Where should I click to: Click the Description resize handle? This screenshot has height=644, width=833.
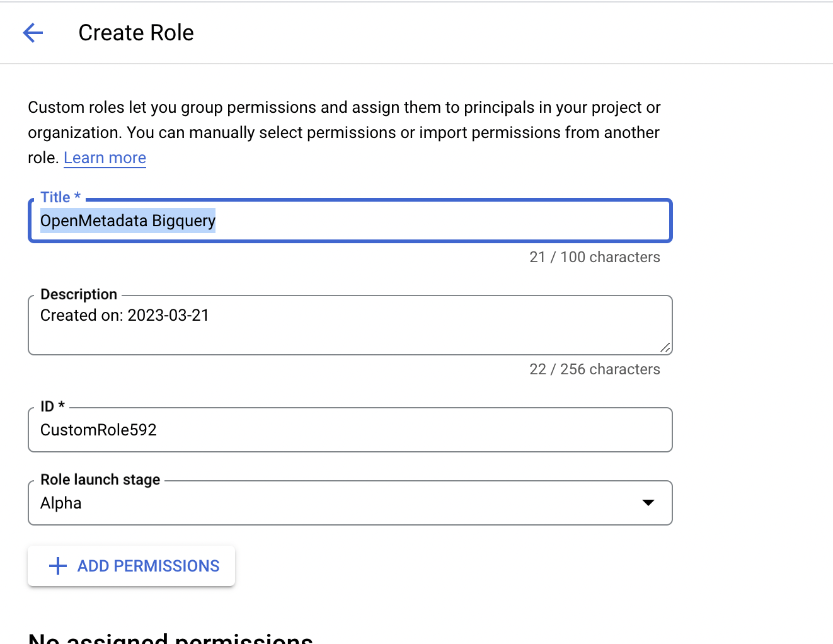[x=665, y=347]
